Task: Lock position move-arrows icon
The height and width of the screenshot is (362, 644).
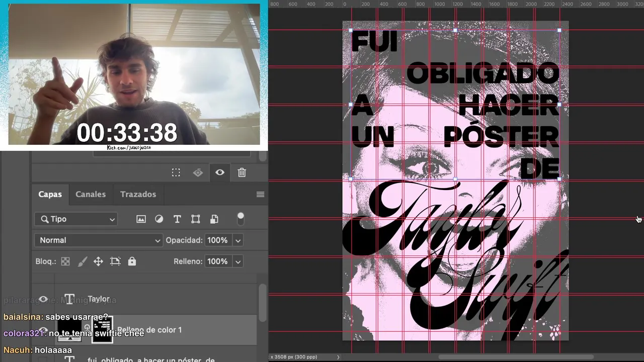Action: click(x=99, y=261)
